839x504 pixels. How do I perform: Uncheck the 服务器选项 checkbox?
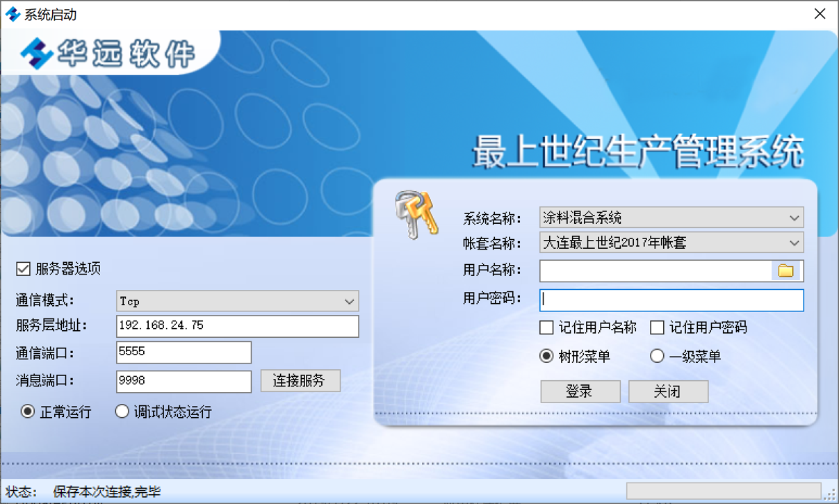[24, 269]
